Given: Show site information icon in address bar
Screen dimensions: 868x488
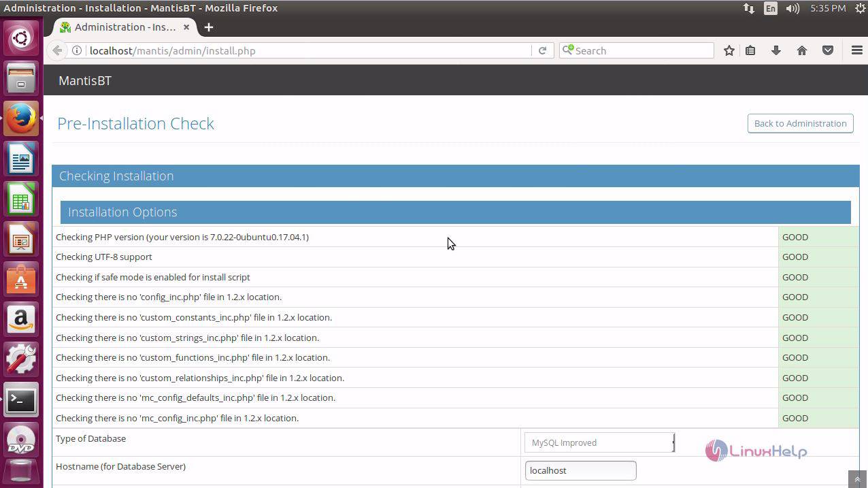Looking at the screenshot, I should [x=77, y=50].
